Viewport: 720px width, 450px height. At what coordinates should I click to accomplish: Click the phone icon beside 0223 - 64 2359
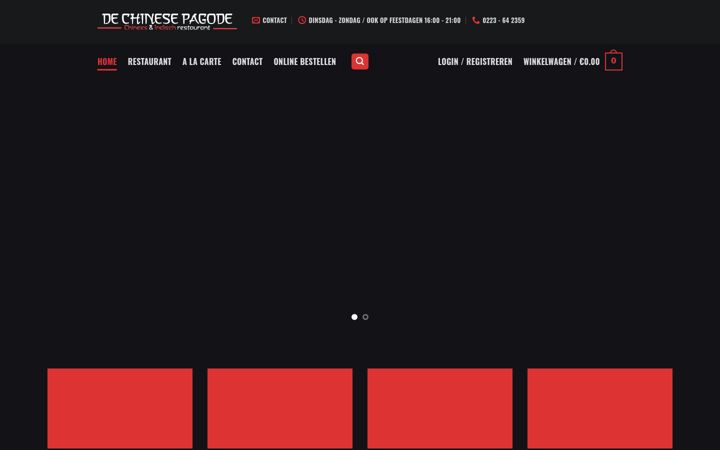click(x=476, y=20)
